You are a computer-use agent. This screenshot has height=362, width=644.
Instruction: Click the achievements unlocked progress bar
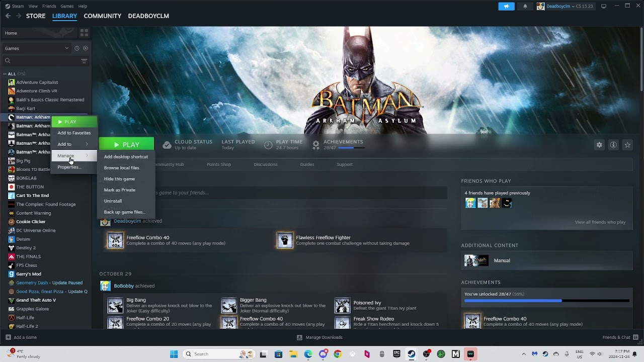[x=547, y=301]
